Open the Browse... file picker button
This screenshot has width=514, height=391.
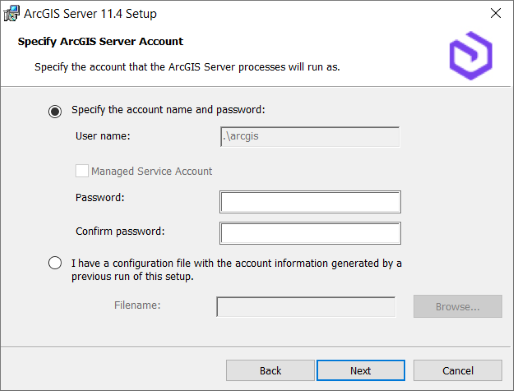click(458, 306)
